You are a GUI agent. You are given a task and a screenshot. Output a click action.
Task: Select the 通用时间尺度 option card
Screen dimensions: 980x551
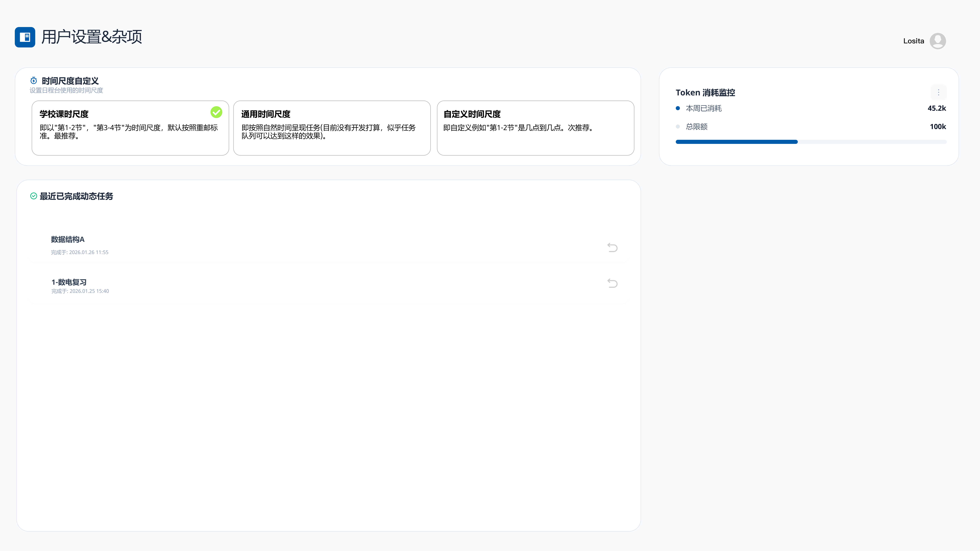pos(332,128)
